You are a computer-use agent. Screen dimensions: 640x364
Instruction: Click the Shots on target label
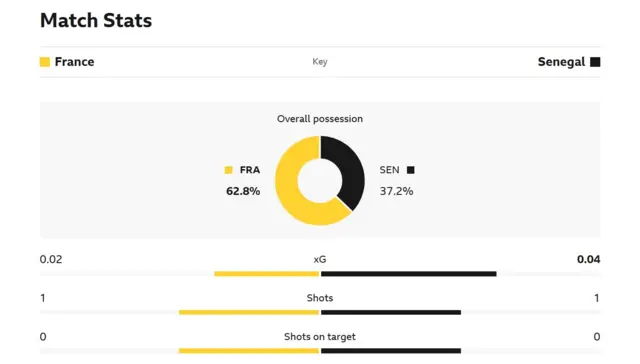[x=320, y=337]
